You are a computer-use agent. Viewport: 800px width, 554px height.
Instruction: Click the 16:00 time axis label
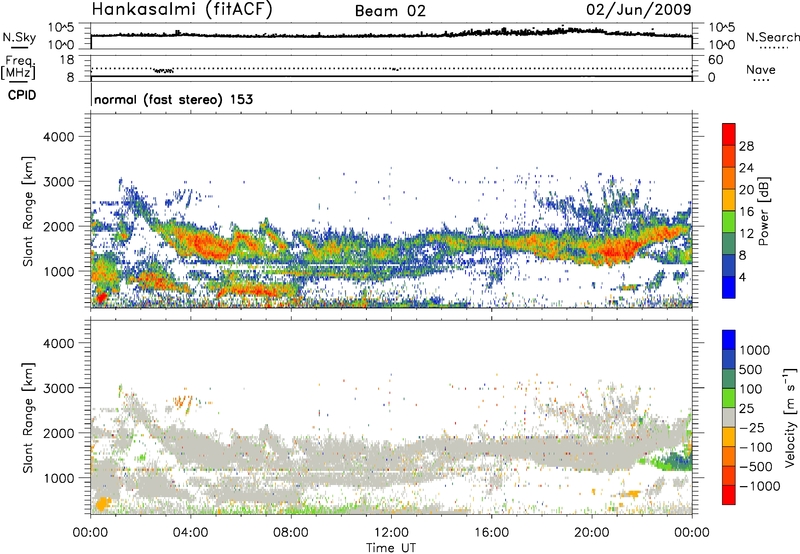491,533
